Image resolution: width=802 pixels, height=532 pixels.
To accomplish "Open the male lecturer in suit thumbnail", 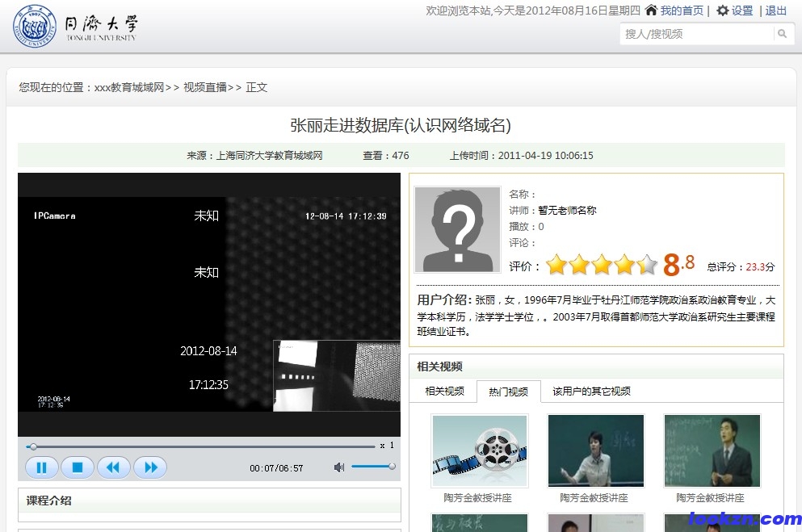I will pos(712,450).
